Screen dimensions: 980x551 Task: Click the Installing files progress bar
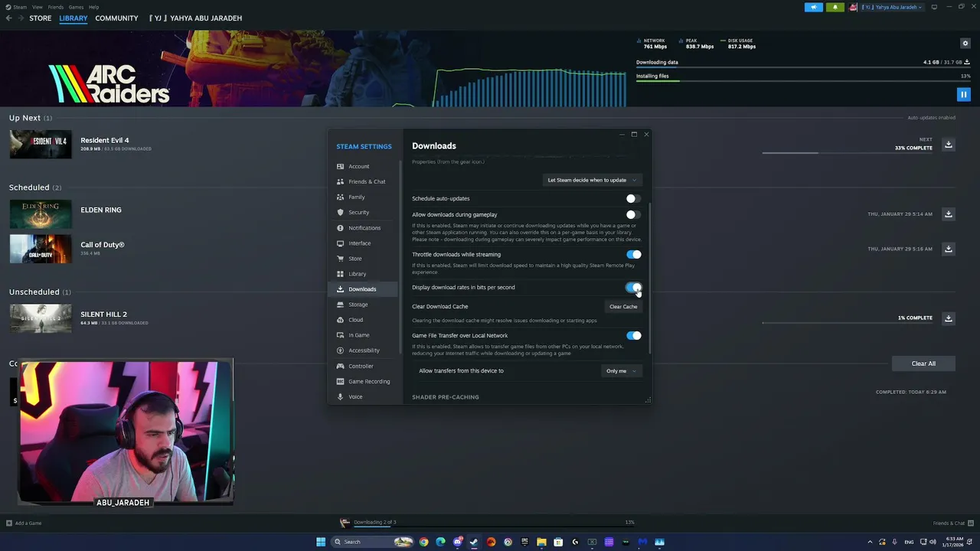point(803,81)
